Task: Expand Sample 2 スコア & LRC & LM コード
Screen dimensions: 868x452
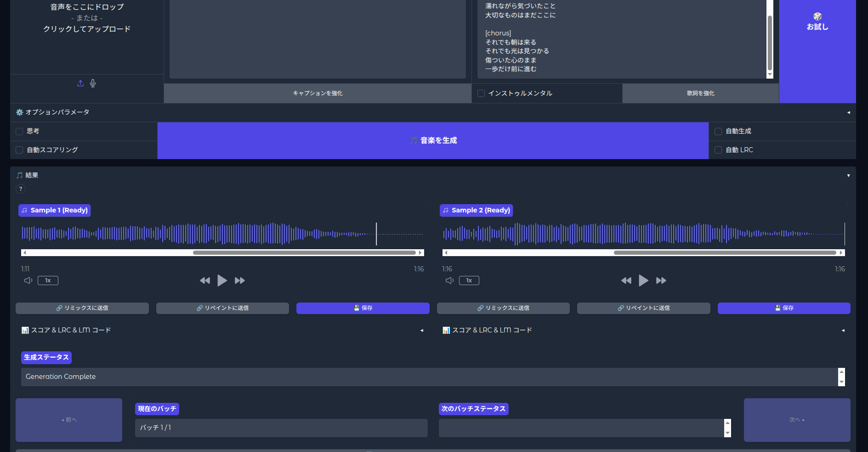Action: 643,330
